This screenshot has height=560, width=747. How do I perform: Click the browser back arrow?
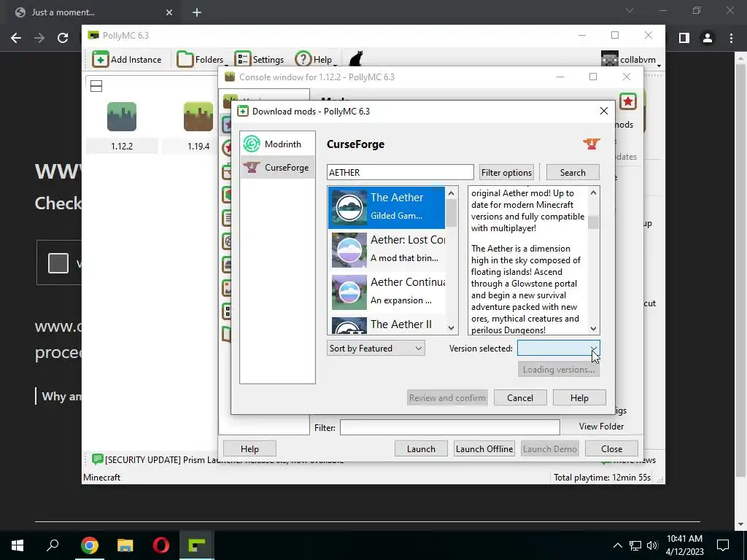pyautogui.click(x=16, y=38)
